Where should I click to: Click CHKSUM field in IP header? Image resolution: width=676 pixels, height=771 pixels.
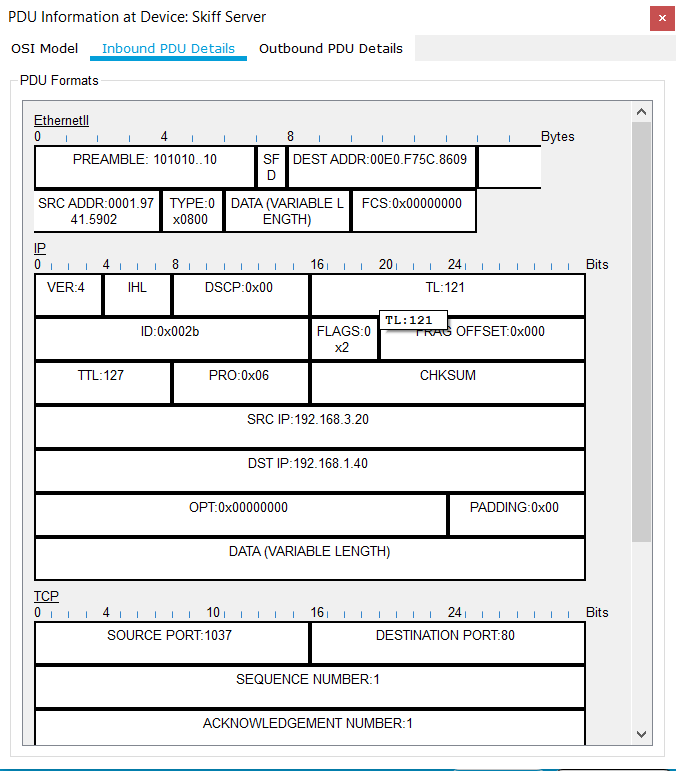click(x=448, y=383)
